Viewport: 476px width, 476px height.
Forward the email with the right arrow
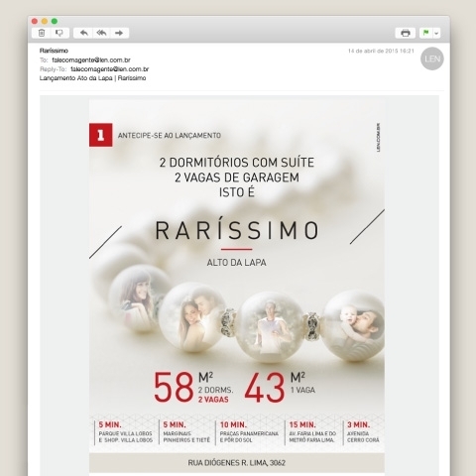click(x=119, y=33)
